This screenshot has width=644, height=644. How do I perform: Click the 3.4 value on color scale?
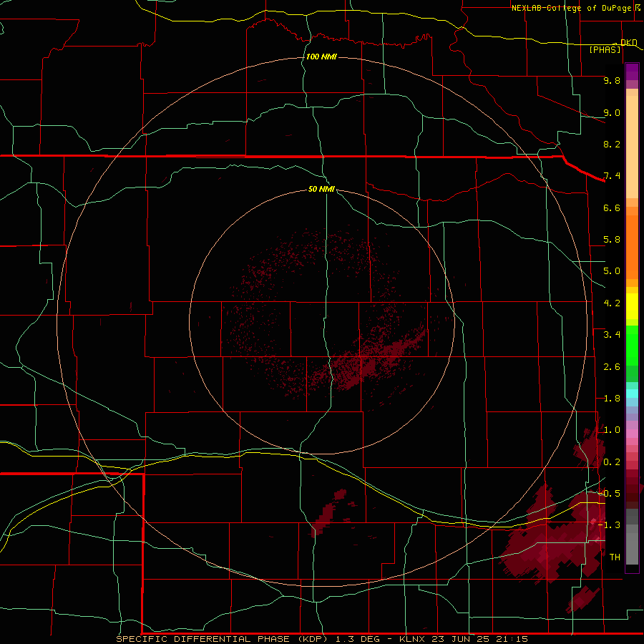click(x=612, y=335)
